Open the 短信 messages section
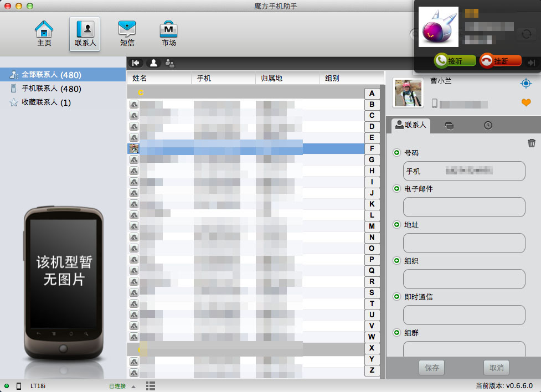 (127, 34)
